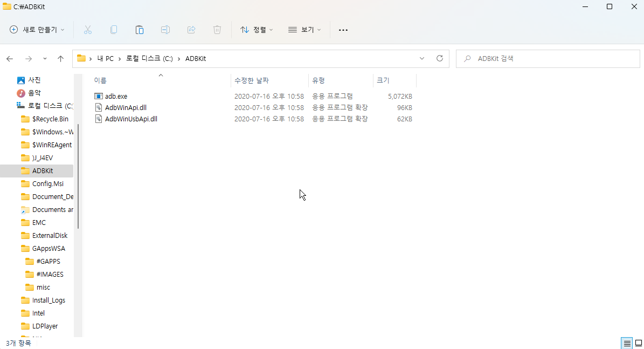The image size is (644, 349).
Task: Click the back navigation arrow
Action: pyautogui.click(x=9, y=58)
